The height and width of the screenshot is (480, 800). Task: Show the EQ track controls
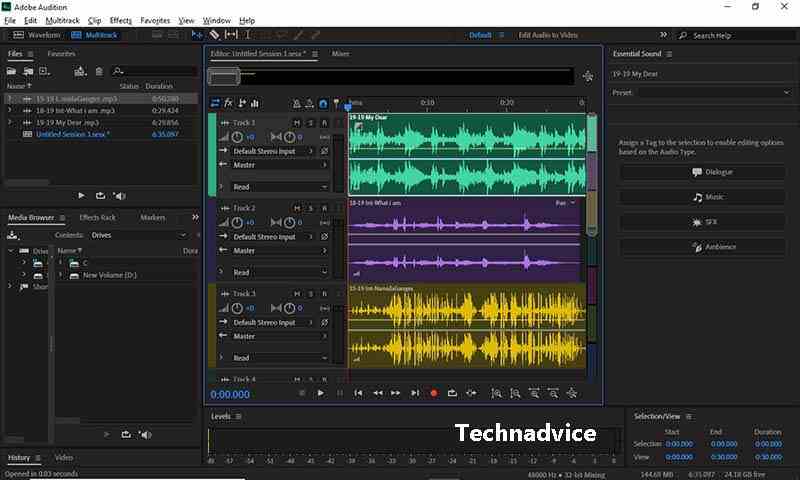click(x=255, y=103)
